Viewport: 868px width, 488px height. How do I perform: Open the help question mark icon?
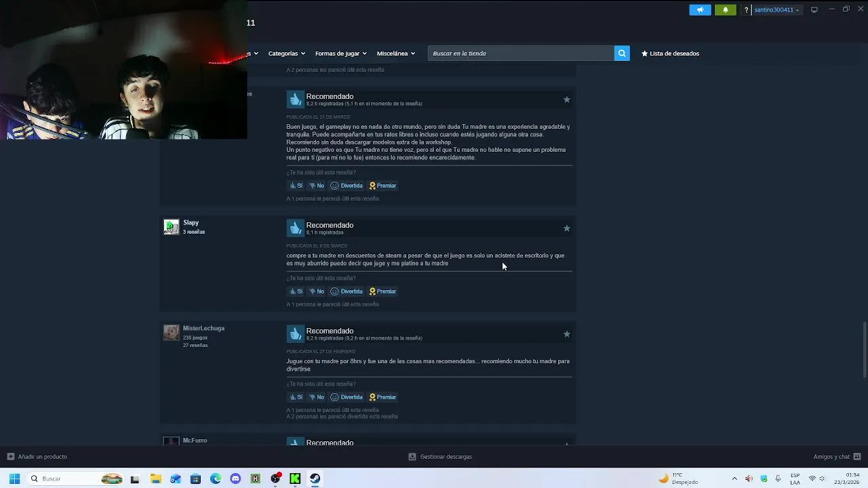pyautogui.click(x=746, y=10)
